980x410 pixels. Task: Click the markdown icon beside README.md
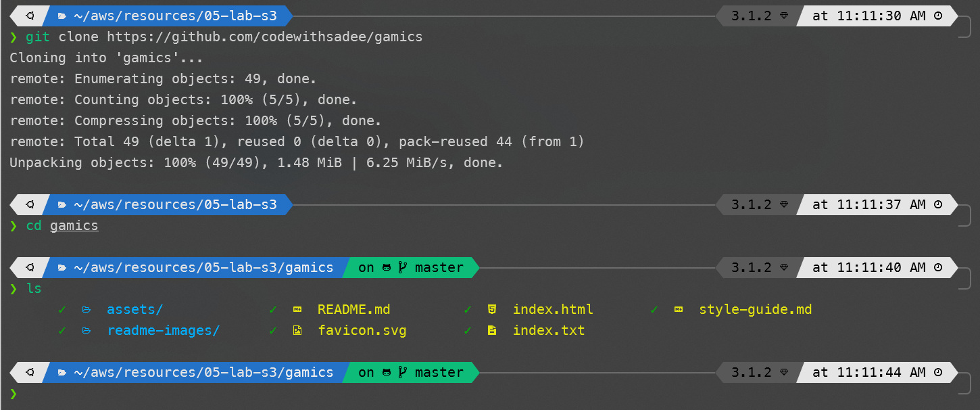click(x=297, y=310)
